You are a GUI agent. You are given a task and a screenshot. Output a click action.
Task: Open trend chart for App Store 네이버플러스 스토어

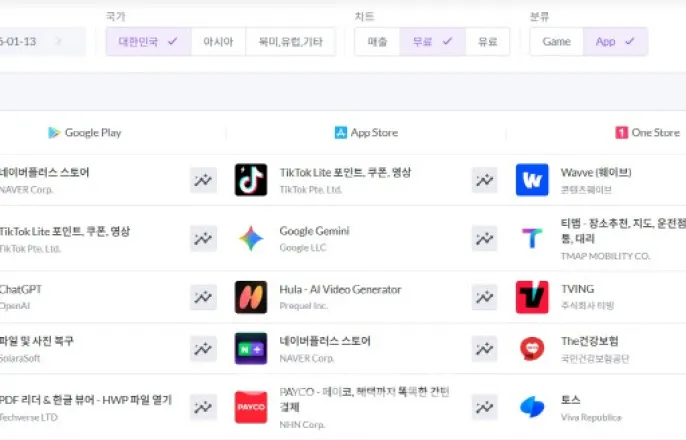click(x=485, y=349)
